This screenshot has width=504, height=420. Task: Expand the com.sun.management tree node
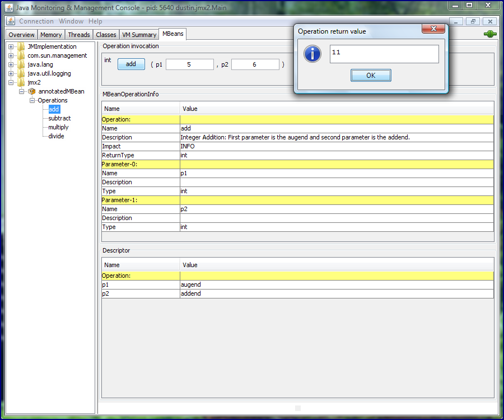coord(11,55)
